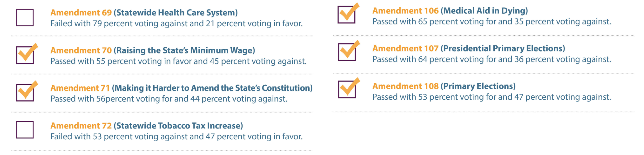Select the Amendment 107 Presidential Primary Elections title

coord(469,48)
